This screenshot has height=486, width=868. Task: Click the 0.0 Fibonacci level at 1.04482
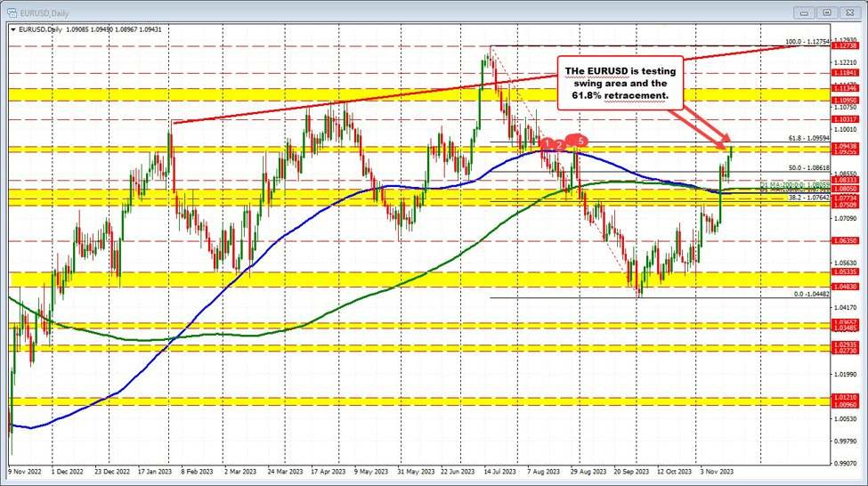[x=813, y=294]
